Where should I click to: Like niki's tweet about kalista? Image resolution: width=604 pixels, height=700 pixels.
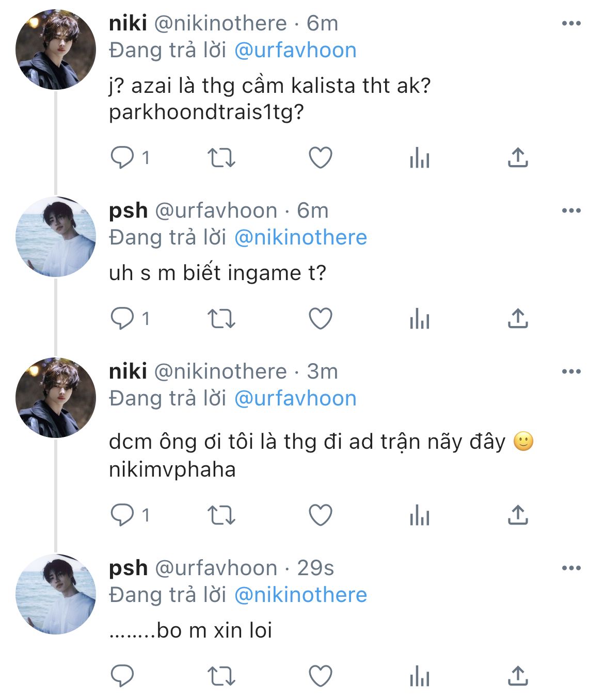(320, 158)
